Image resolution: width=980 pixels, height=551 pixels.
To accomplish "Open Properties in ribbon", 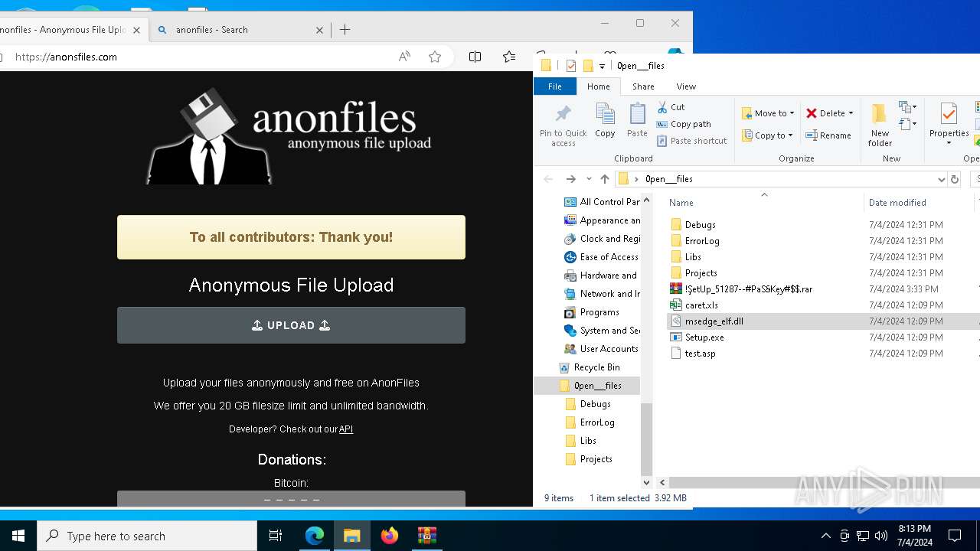I will (x=949, y=126).
